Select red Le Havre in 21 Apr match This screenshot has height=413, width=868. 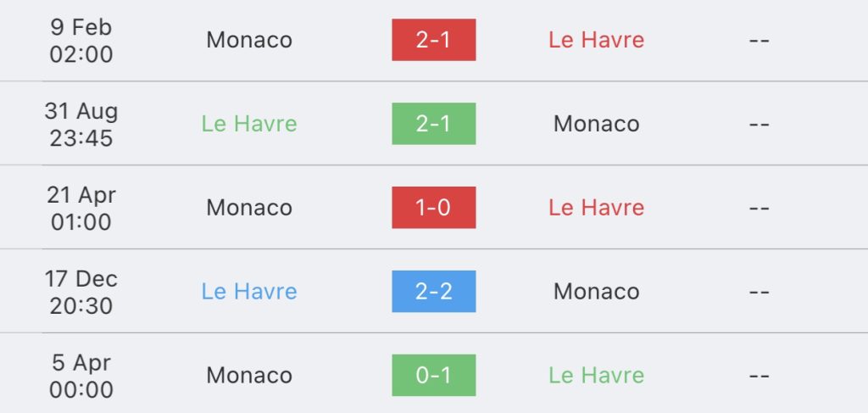(x=596, y=208)
